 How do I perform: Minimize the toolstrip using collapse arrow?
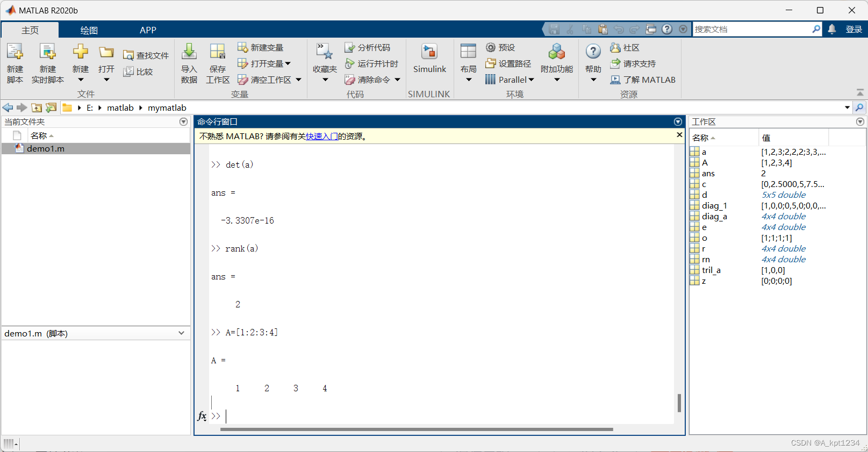point(860,92)
